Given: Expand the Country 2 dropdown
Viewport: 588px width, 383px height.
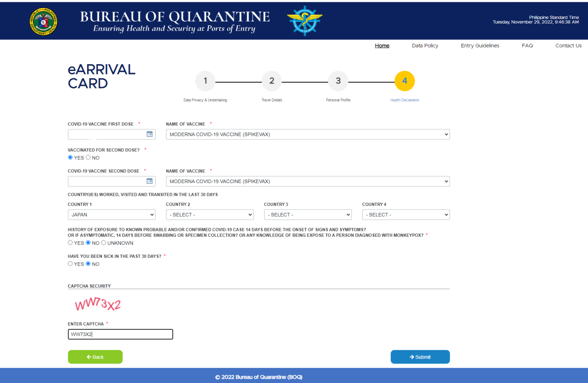Looking at the screenshot, I should tap(210, 215).
